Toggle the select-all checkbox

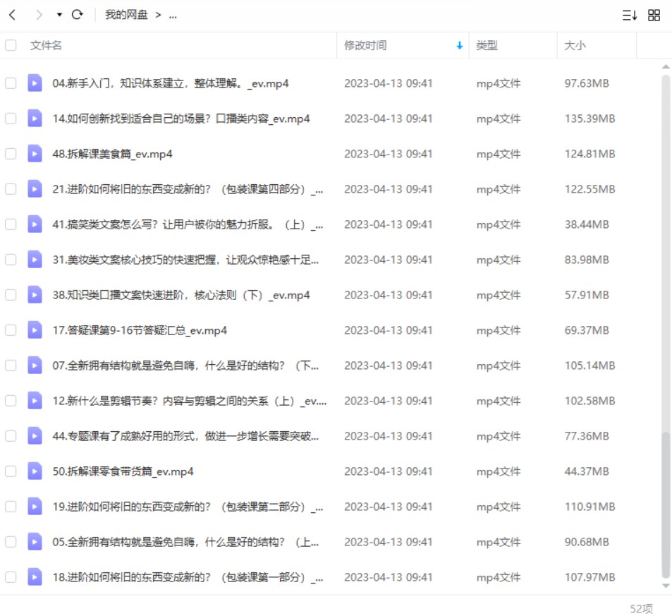[11, 45]
